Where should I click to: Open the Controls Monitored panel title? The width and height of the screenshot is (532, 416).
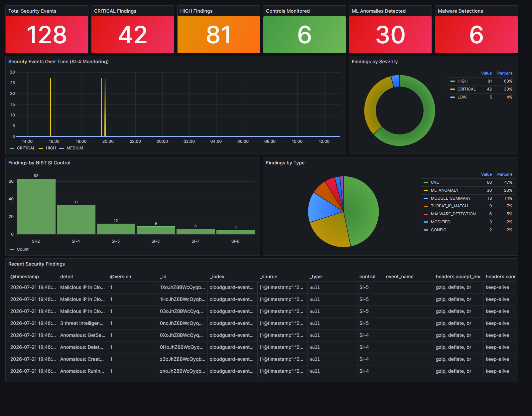[288, 11]
